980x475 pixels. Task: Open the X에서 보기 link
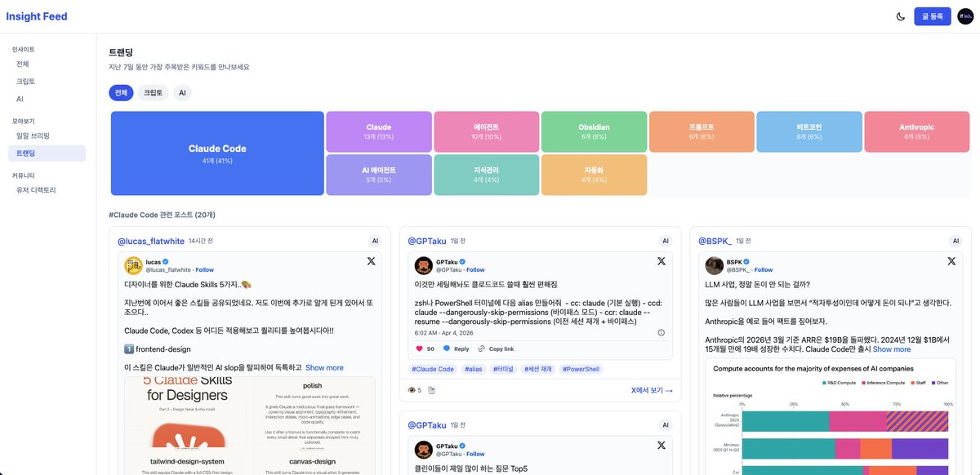(652, 390)
